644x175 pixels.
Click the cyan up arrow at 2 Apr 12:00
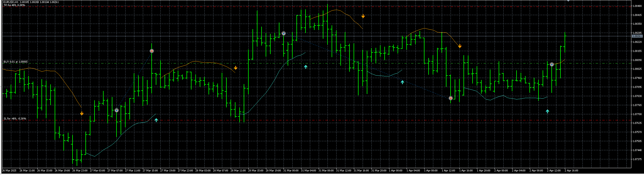(547, 111)
